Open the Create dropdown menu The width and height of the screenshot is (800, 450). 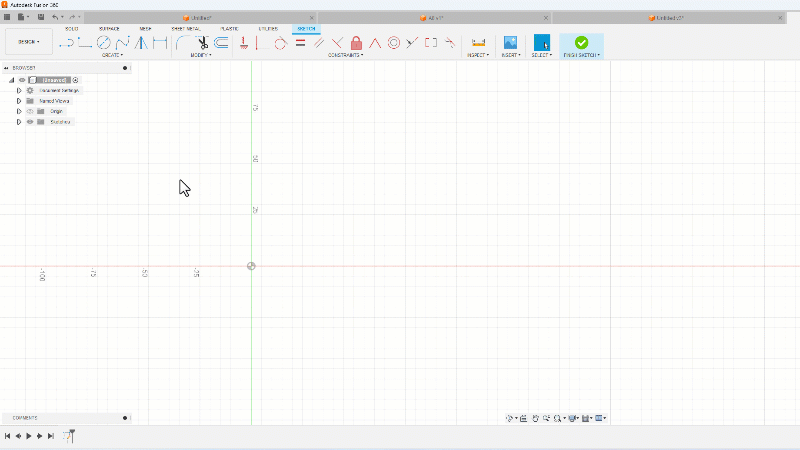(x=112, y=55)
